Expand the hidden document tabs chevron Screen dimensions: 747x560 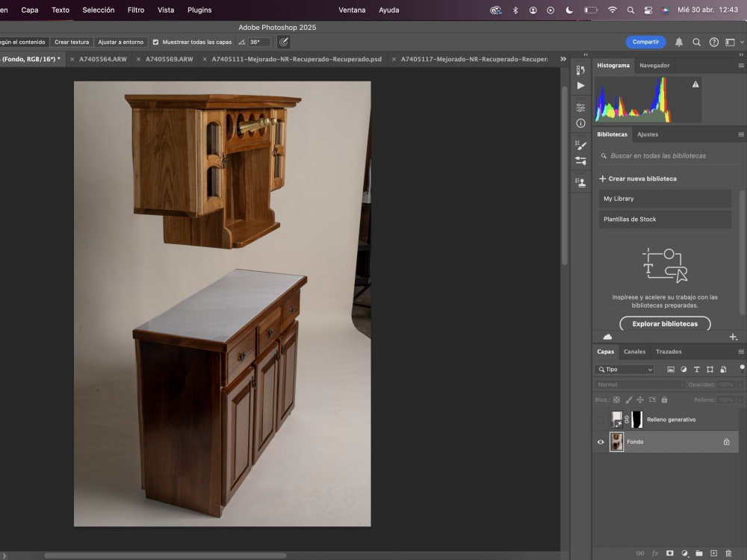point(563,59)
